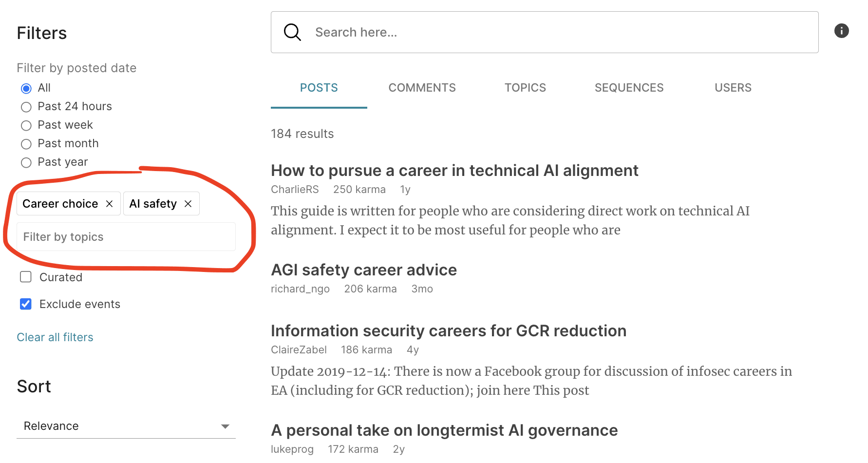868x463 pixels.
Task: Choose the Past month radio option
Action: point(26,144)
